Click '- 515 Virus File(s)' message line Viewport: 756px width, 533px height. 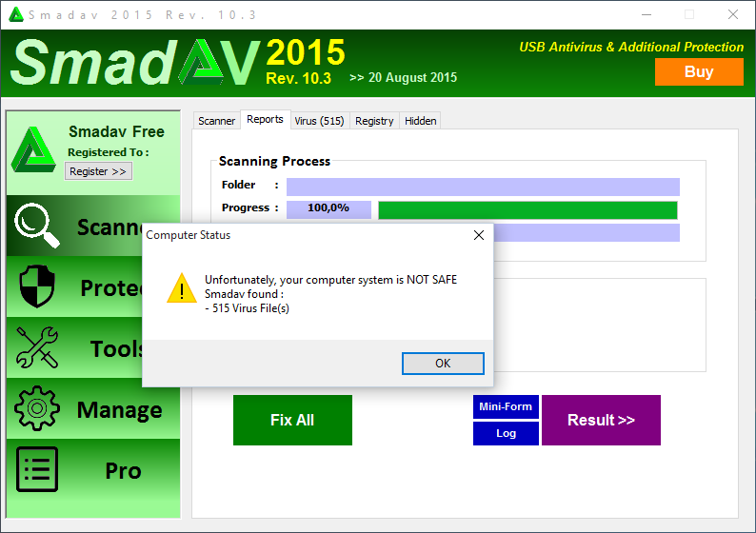pyautogui.click(x=247, y=308)
